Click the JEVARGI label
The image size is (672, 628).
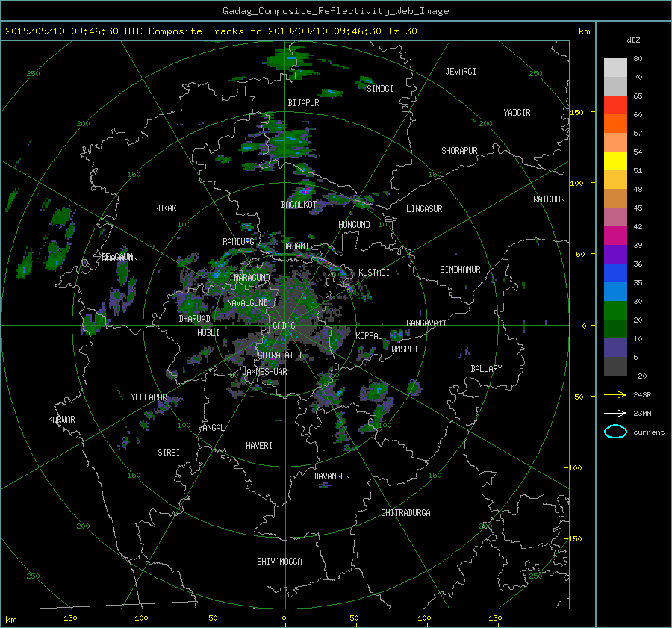(x=461, y=72)
